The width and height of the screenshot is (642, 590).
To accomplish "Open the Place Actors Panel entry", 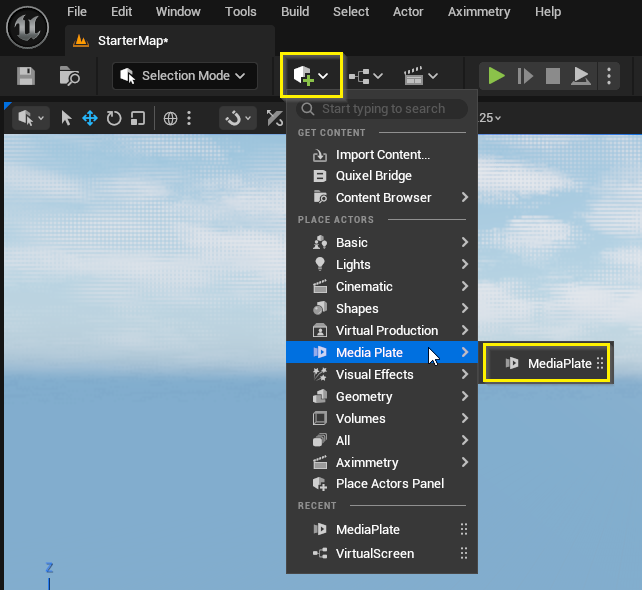I will coord(389,483).
